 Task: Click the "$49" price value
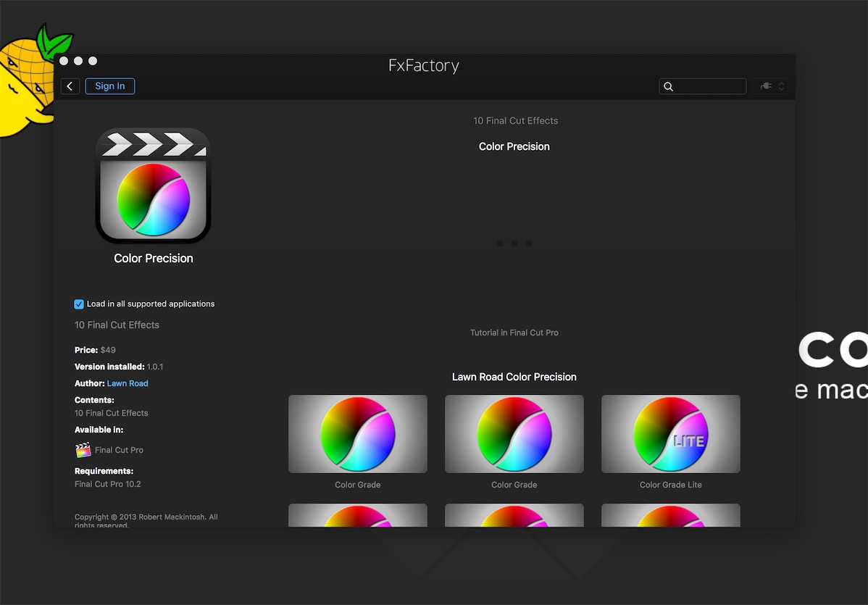108,350
